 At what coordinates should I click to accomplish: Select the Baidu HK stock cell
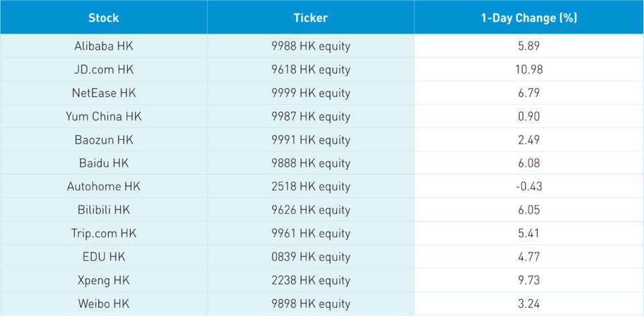click(103, 163)
